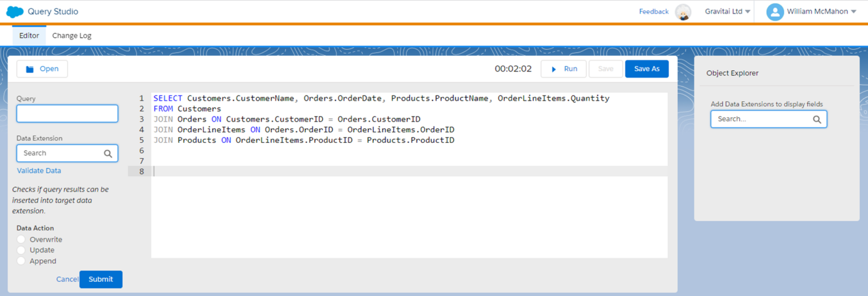868x296 pixels.
Task: Click the SELECT keyword on line 1
Action: pyautogui.click(x=168, y=98)
